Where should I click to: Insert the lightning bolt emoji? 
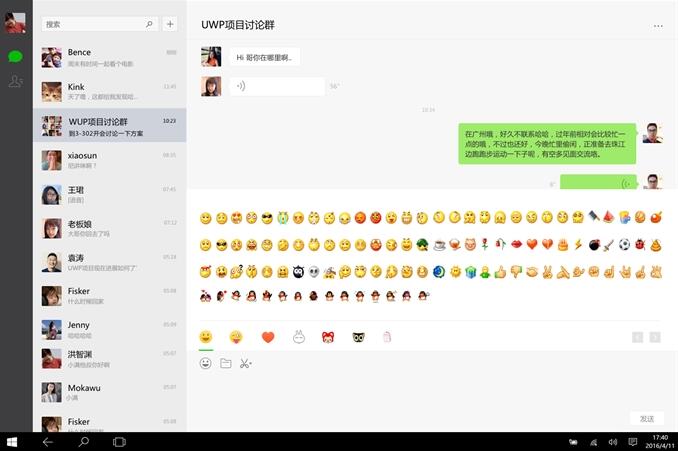pos(578,245)
